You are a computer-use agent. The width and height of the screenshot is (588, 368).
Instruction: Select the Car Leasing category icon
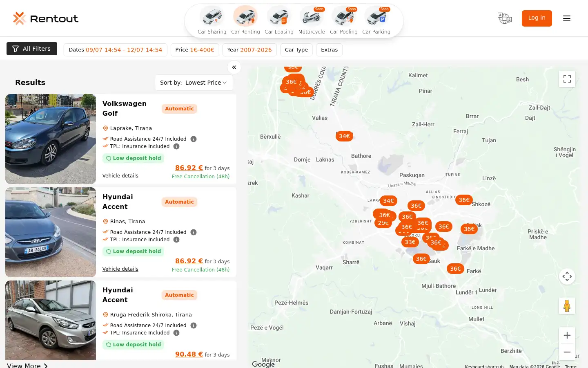279,17
